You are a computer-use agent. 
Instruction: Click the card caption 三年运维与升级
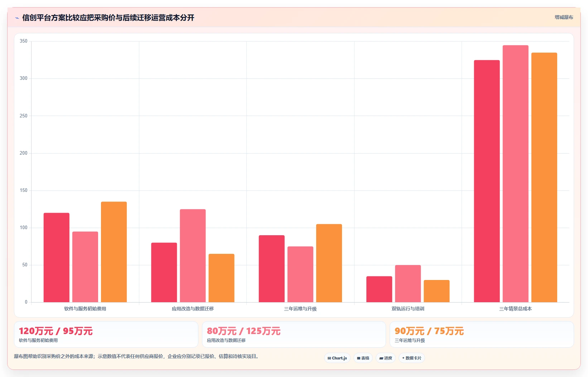[x=410, y=340]
